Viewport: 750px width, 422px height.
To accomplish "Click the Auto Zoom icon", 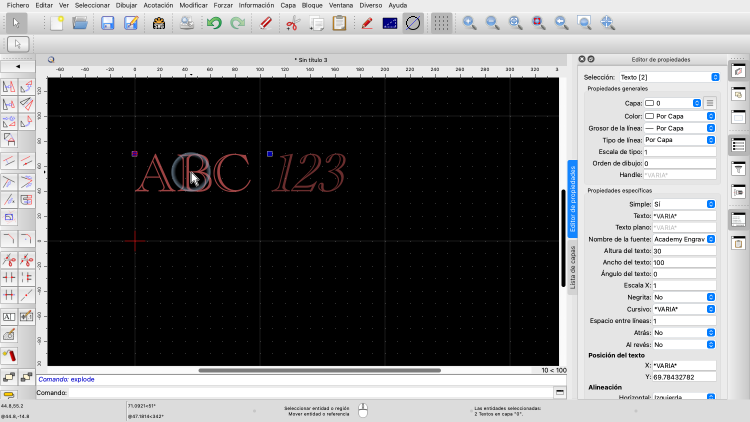I will (x=515, y=23).
